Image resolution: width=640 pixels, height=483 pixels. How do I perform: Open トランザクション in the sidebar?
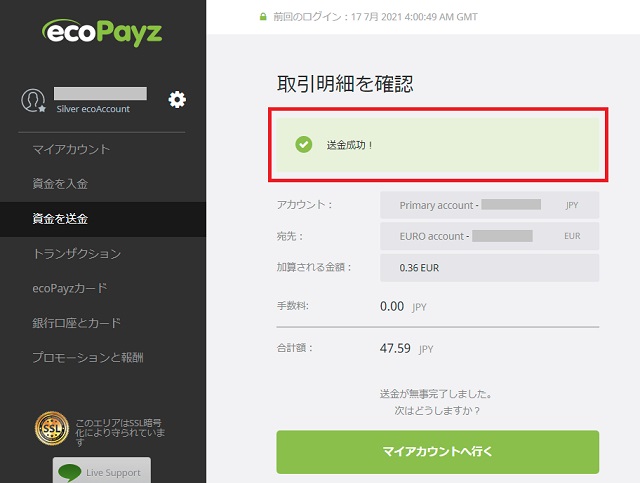pyautogui.click(x=76, y=253)
